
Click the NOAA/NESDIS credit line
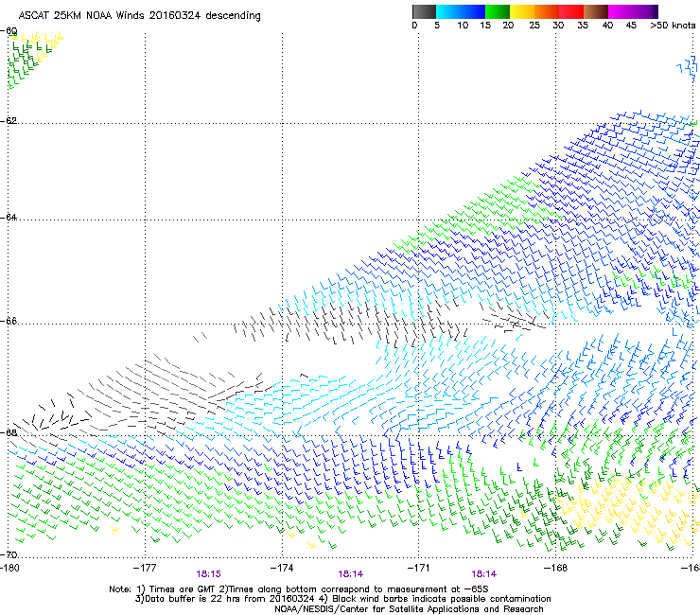click(409, 609)
